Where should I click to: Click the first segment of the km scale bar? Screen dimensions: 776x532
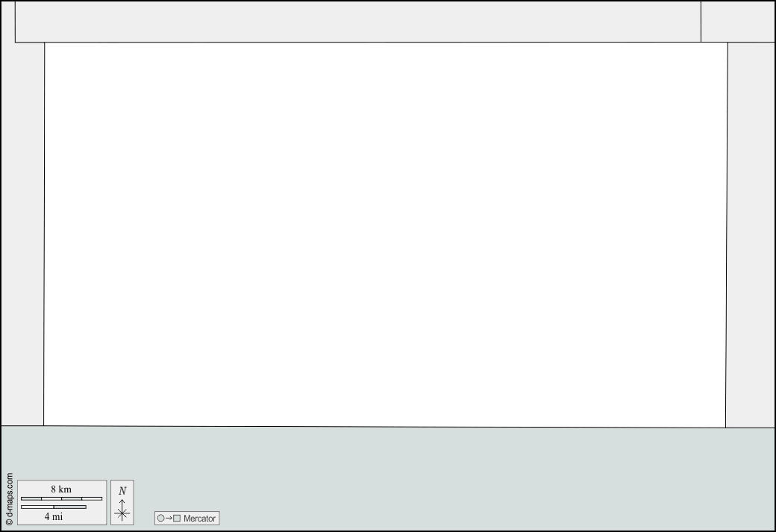(31, 498)
